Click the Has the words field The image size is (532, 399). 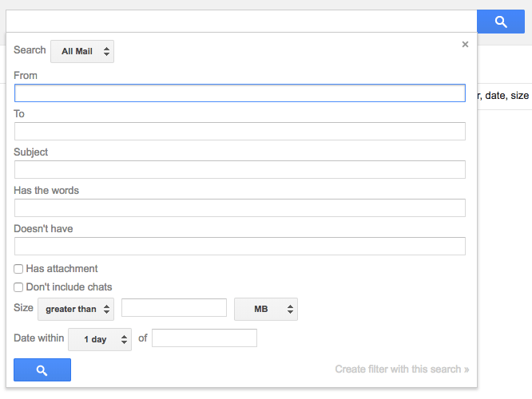point(240,208)
